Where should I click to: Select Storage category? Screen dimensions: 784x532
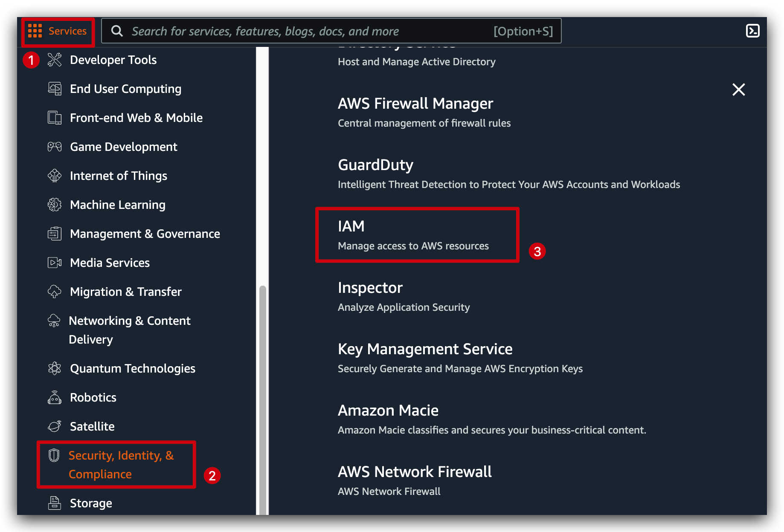click(91, 503)
